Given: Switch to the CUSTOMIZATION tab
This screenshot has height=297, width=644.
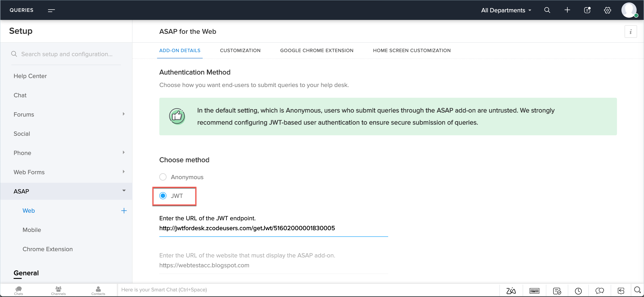Looking at the screenshot, I should point(240,51).
